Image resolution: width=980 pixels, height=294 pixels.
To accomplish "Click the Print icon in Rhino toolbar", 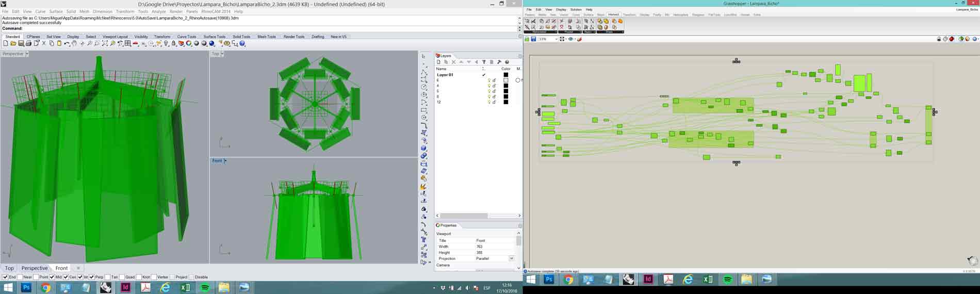I will [29, 44].
